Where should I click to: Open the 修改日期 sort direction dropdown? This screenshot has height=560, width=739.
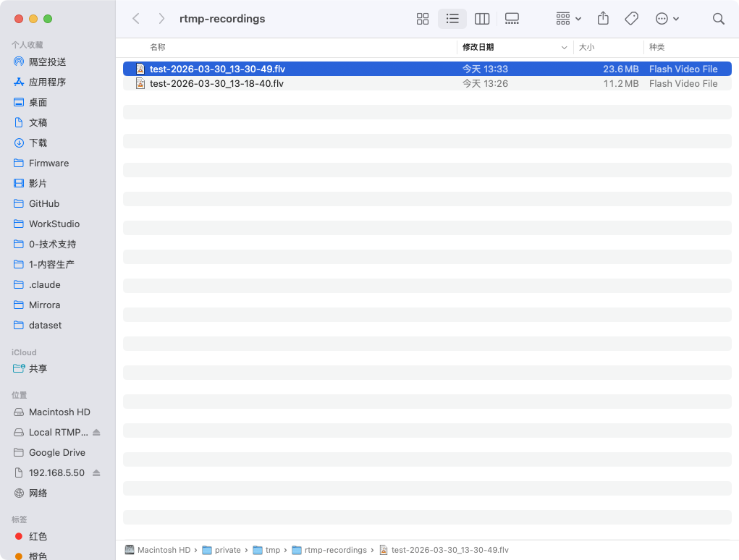point(565,47)
